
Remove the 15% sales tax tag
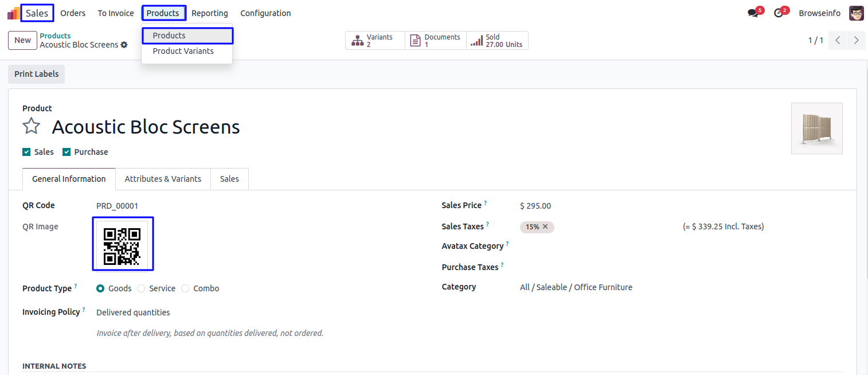pos(545,226)
